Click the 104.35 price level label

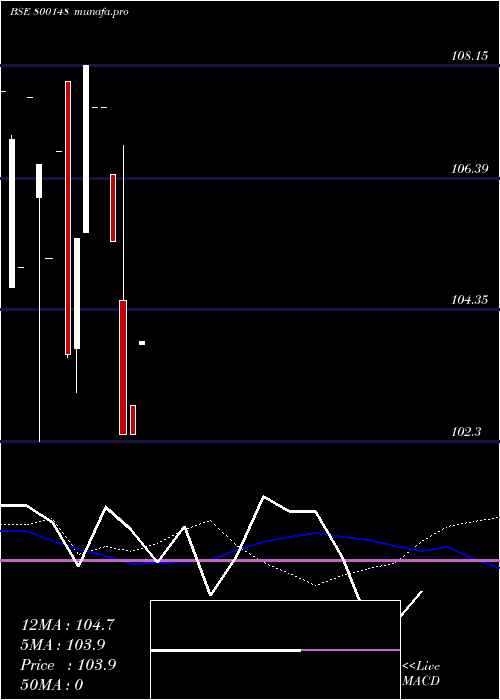click(x=470, y=300)
